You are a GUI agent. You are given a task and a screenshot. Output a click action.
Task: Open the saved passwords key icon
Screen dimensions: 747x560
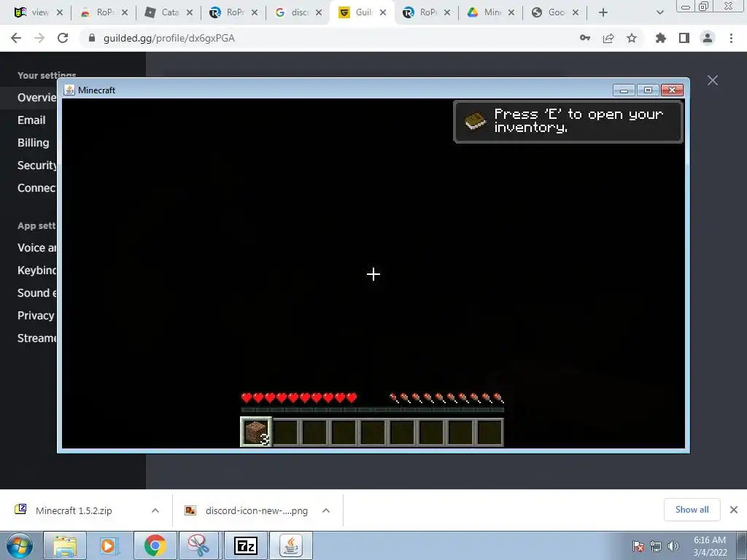(x=585, y=38)
